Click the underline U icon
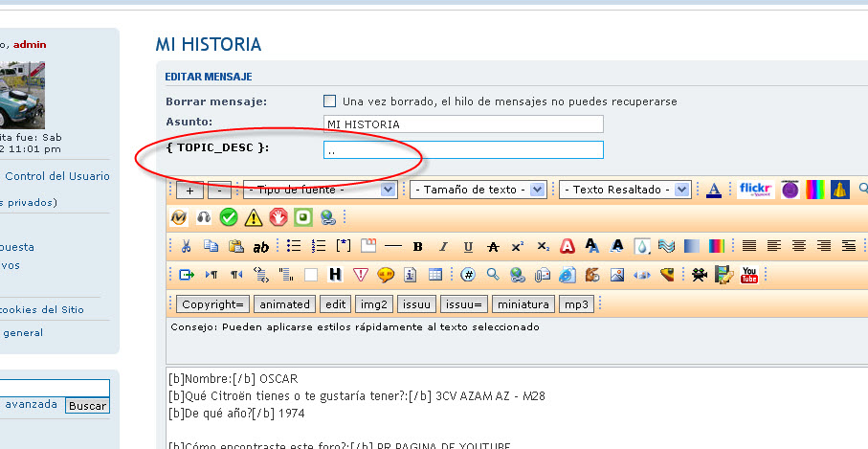Image resolution: width=868 pixels, height=449 pixels. (467, 246)
